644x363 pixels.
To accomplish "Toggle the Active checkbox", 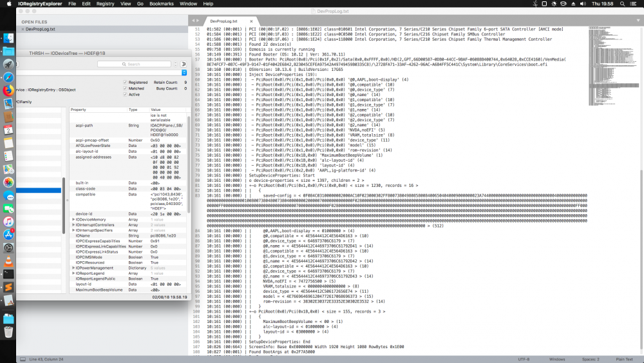I will click(x=126, y=95).
